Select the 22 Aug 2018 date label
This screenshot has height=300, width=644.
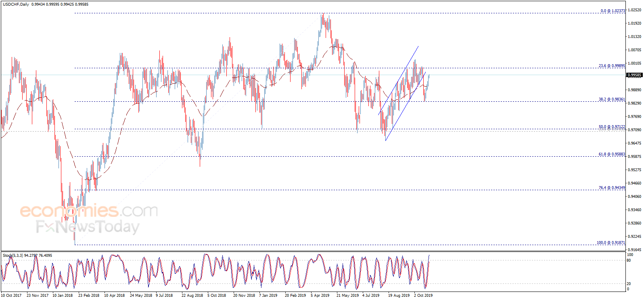[x=192, y=296]
